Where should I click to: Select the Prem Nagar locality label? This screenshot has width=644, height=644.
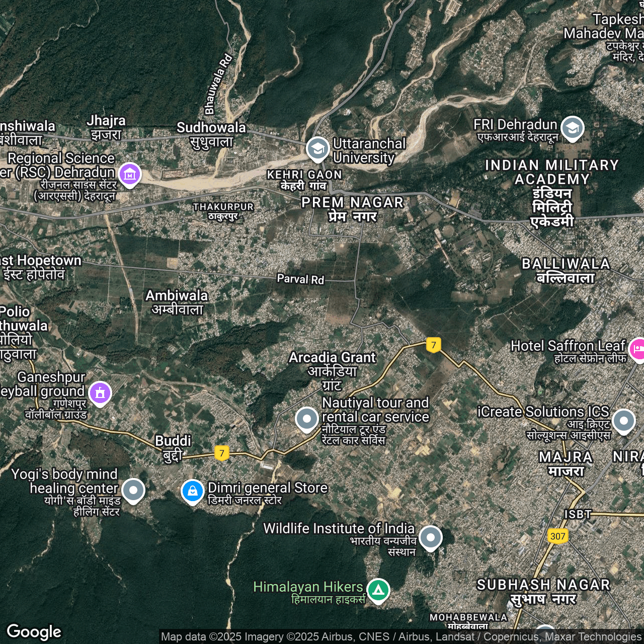[x=352, y=209]
